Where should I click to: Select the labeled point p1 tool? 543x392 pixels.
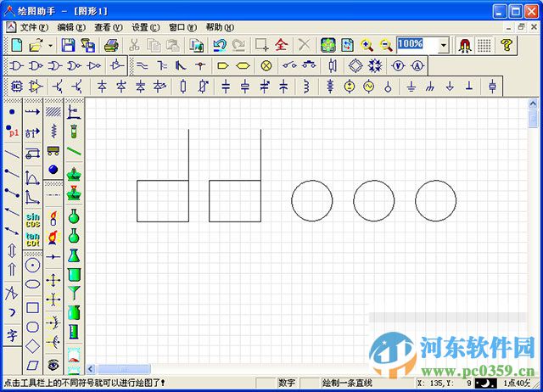12,132
